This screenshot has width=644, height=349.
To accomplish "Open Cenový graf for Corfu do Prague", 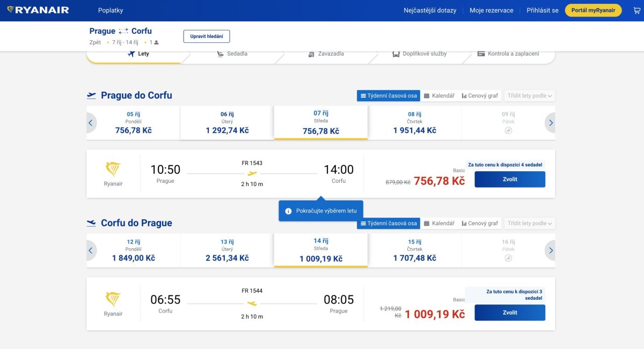I will click(x=480, y=223).
